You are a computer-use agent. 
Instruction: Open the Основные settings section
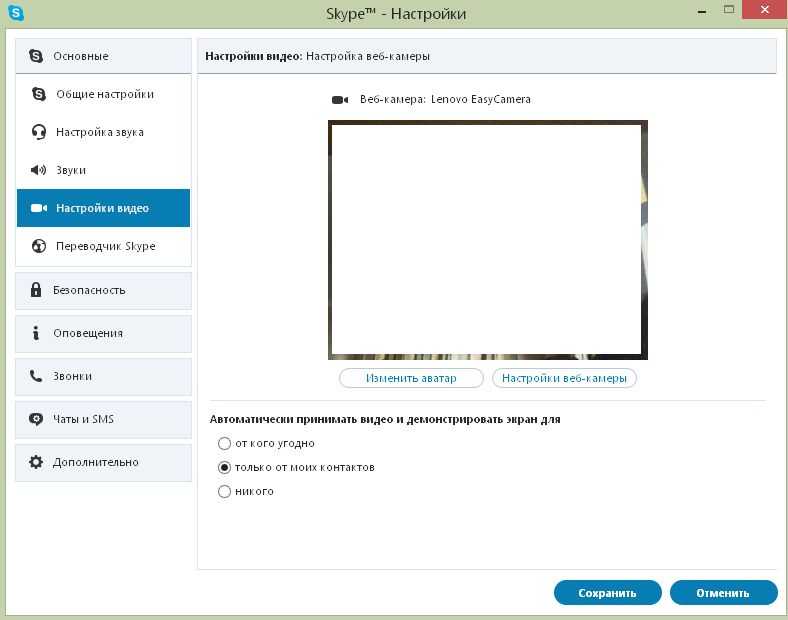click(x=104, y=56)
